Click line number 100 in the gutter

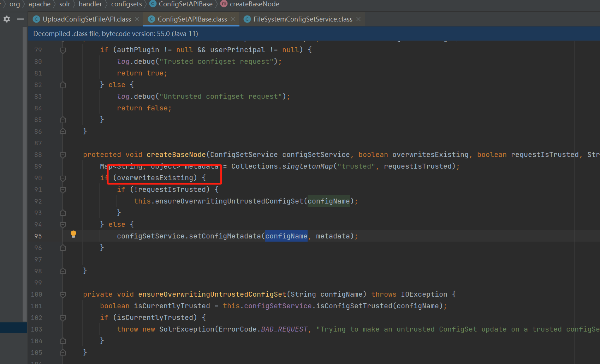tap(37, 295)
